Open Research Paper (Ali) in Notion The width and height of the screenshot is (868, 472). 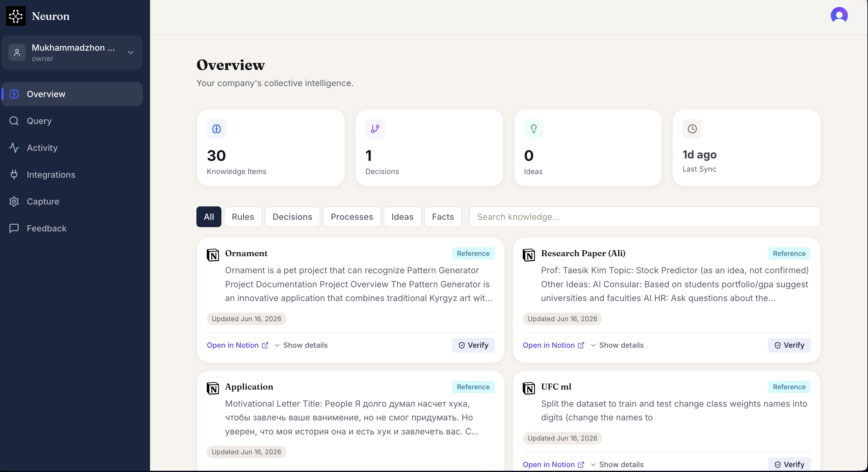pyautogui.click(x=553, y=345)
